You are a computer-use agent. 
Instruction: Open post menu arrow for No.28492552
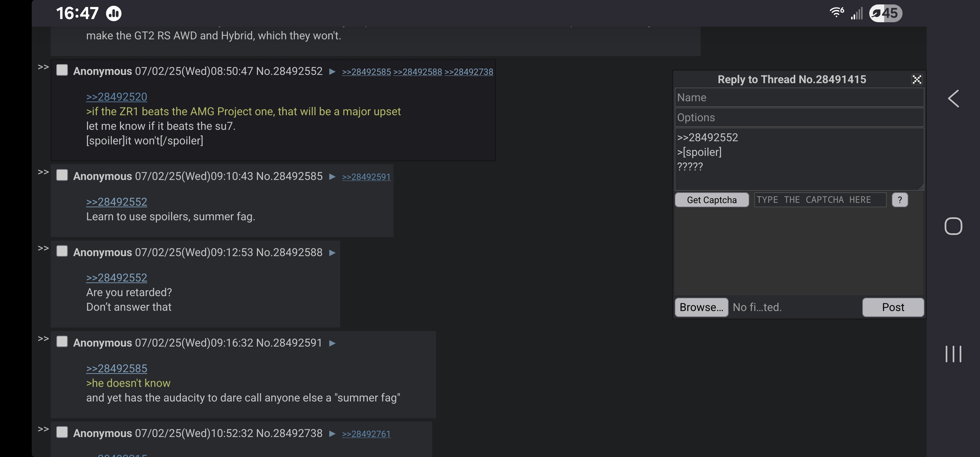point(332,71)
